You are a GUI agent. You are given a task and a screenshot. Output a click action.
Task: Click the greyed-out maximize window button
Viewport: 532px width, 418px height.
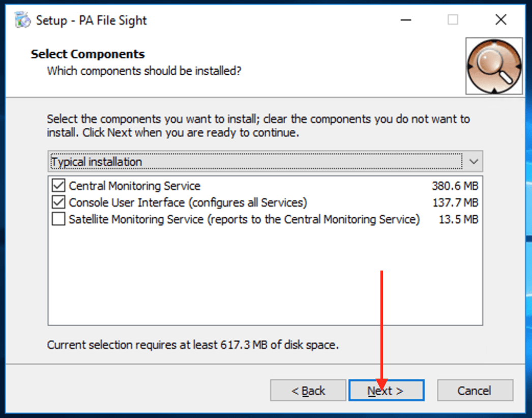click(453, 20)
